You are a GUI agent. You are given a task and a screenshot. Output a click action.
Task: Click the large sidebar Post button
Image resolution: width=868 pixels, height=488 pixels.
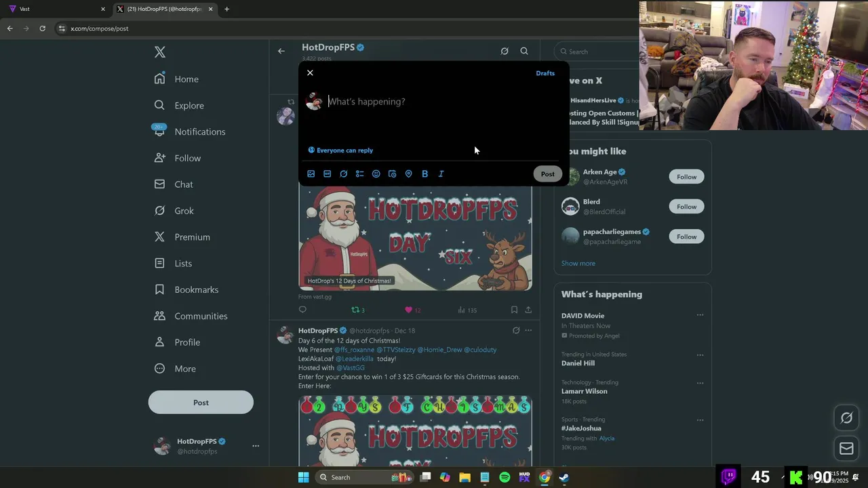[x=201, y=403]
